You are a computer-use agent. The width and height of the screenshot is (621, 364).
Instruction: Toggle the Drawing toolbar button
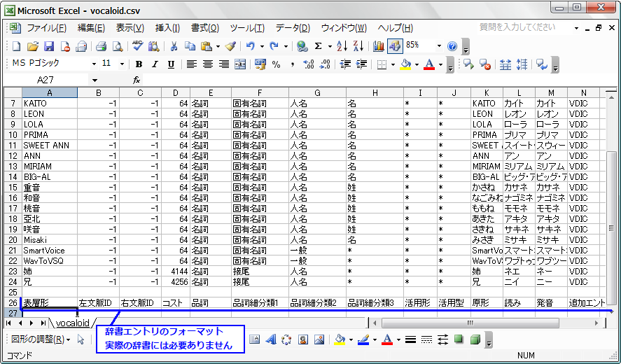pos(394,46)
